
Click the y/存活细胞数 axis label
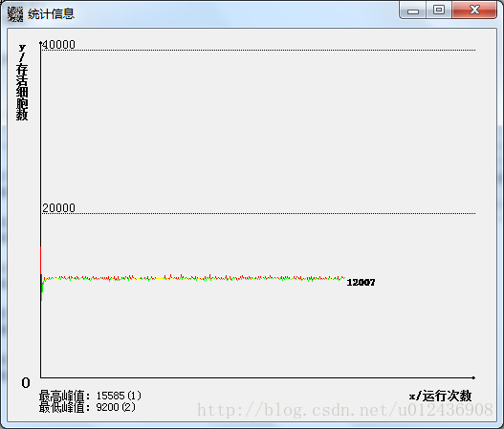(x=22, y=82)
